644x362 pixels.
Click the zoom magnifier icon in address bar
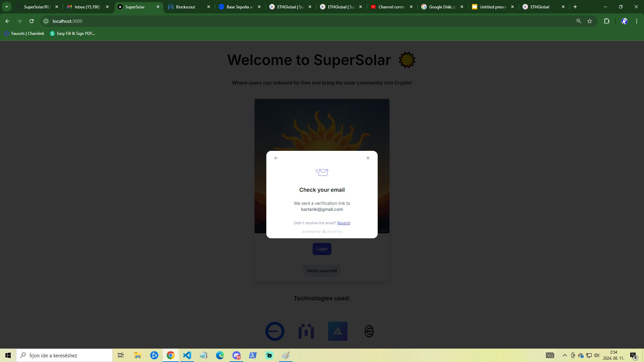(x=579, y=21)
